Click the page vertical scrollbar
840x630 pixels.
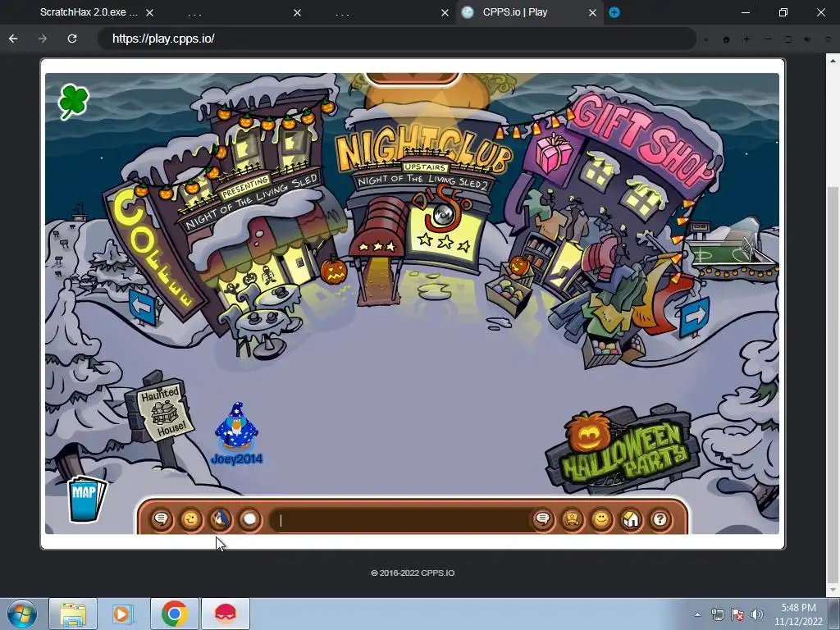(833, 385)
